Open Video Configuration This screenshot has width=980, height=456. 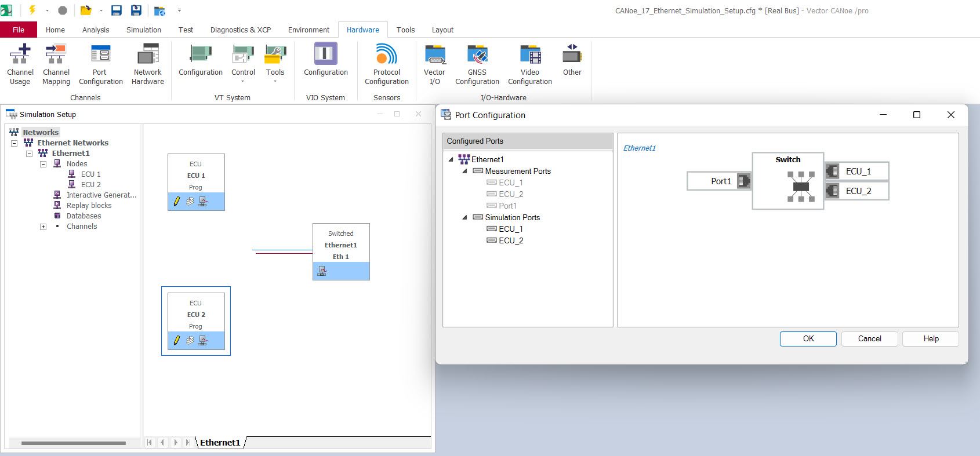(x=529, y=64)
